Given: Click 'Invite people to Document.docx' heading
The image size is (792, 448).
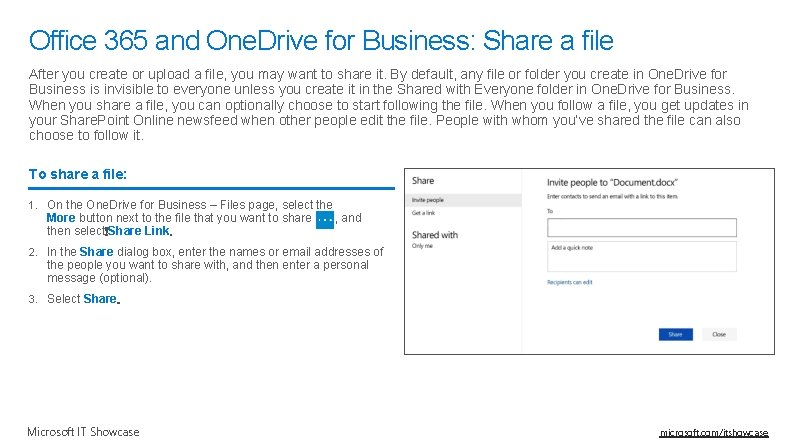Looking at the screenshot, I should pos(612,182).
